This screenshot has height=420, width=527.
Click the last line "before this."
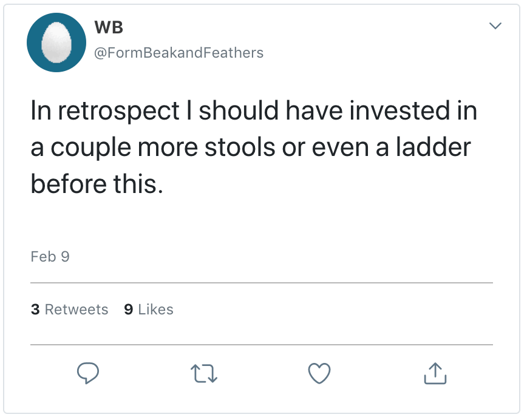click(x=97, y=183)
